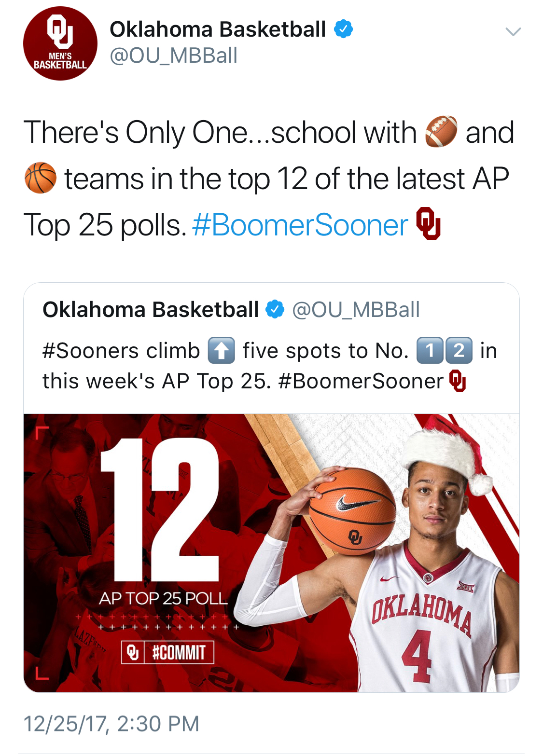Tap the OU logo emoji after #BoomerSooner
This screenshot has width=543, height=756.
point(428,223)
